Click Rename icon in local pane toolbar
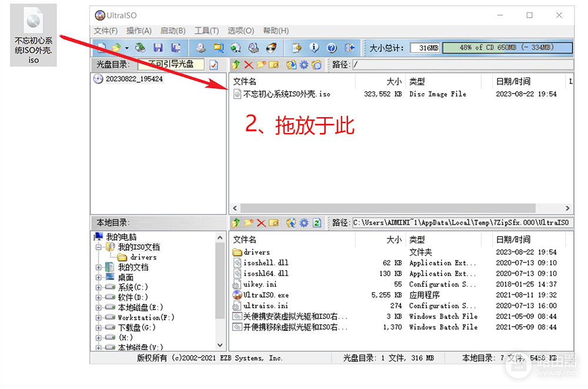Screen dimensions: 588x389 (274, 223)
